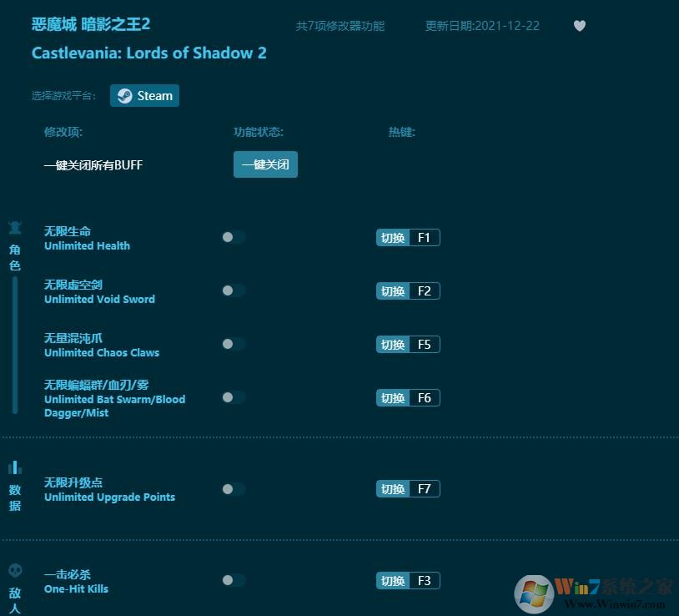
Task: Enable the Unlimited Chaos Claws toggle
Action: point(233,344)
